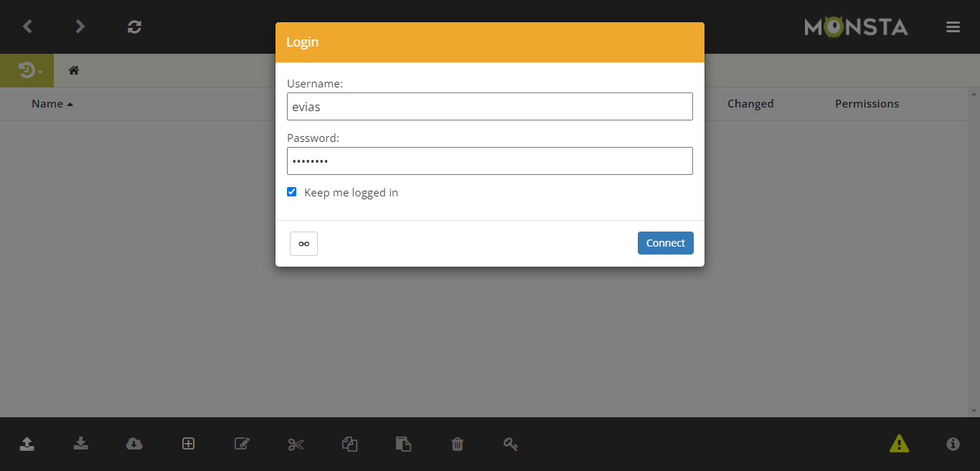Click the info circle icon
This screenshot has width=980, height=471.
click(x=953, y=444)
